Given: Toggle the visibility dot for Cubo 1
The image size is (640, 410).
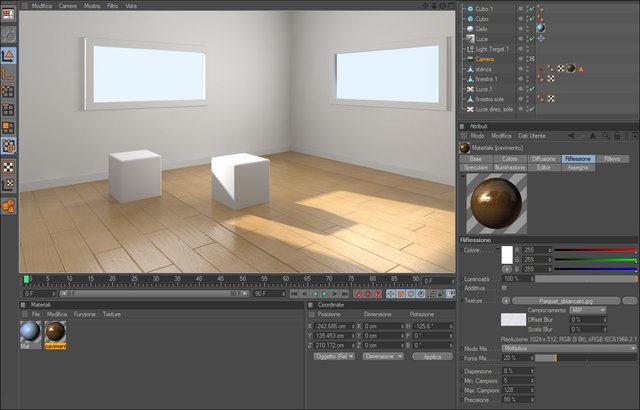Looking at the screenshot, I should [520, 8].
